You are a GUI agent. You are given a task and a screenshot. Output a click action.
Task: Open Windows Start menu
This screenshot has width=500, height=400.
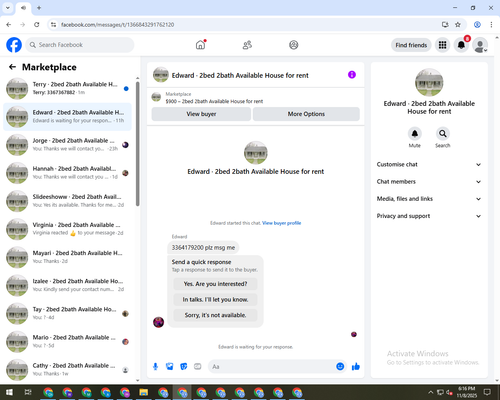(9, 392)
